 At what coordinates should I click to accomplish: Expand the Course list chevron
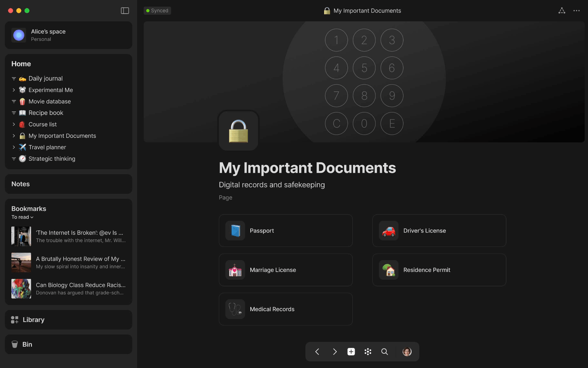[x=14, y=124]
